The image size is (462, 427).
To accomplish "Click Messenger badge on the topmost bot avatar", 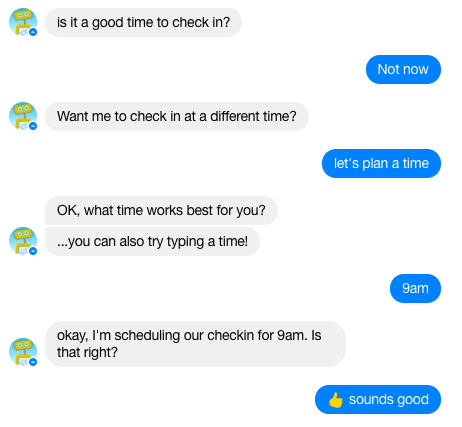I will tap(33, 32).
